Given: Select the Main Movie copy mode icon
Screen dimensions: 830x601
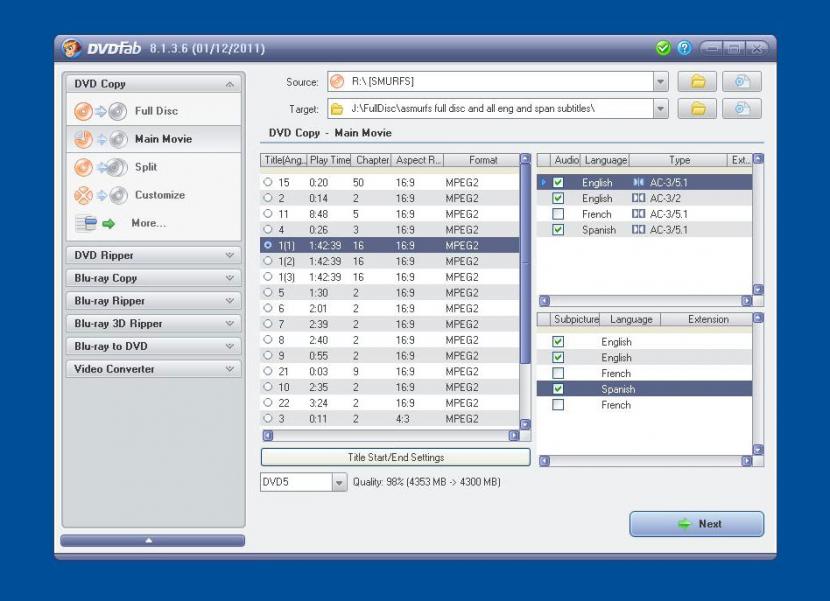Looking at the screenshot, I should point(101,139).
